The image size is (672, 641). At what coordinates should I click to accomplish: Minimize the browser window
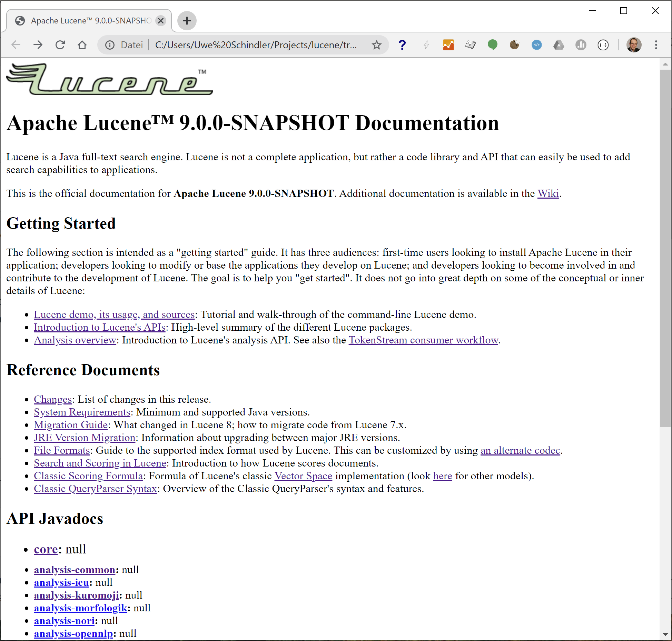click(592, 11)
